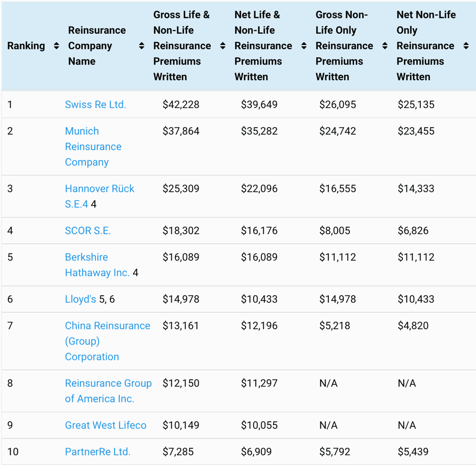Click footnote reference 5 beside Lloyd's
Screen dimensions: 476x465
point(101,299)
